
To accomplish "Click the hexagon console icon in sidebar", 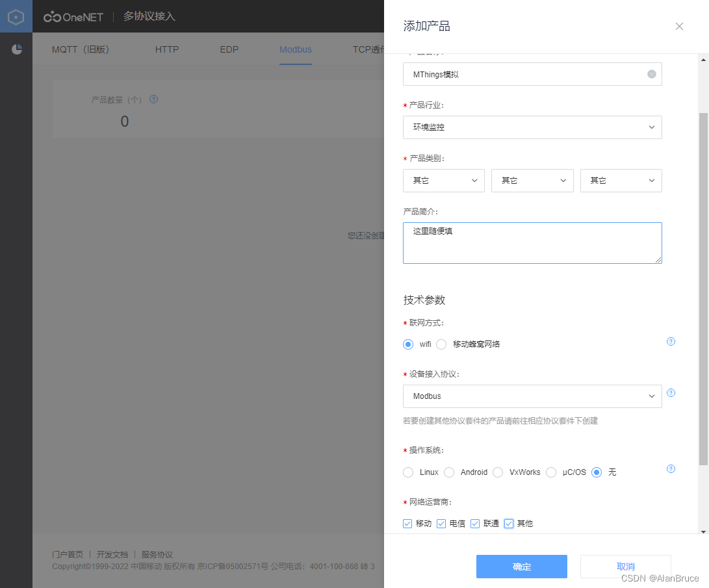I will click(x=16, y=17).
